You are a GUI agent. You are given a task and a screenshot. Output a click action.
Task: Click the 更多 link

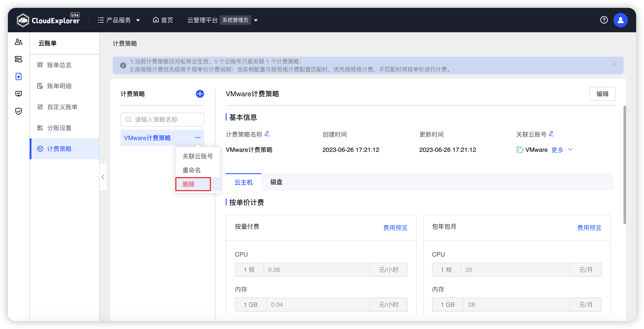557,150
